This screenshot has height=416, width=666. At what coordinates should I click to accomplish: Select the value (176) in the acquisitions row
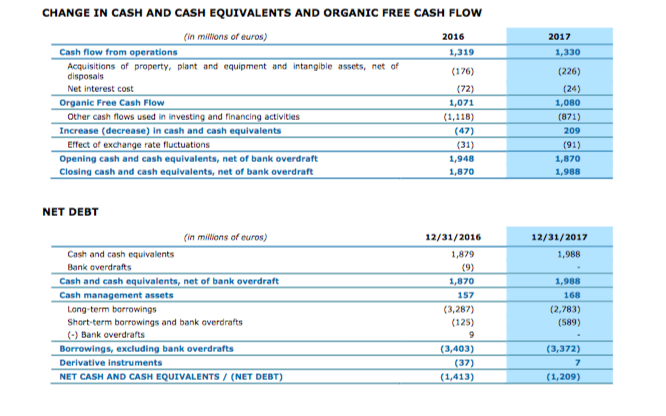tap(463, 71)
